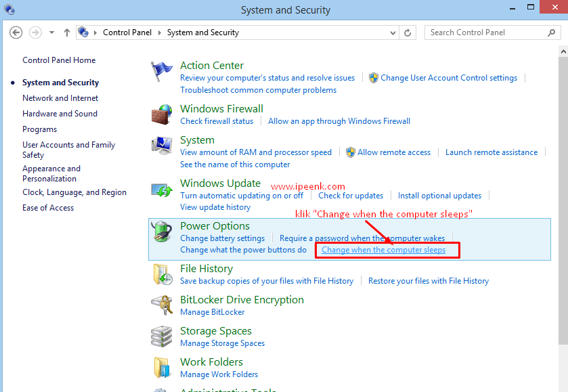Click the UAC shield beside Change User Account Control settings
The image size is (568, 392).
[x=374, y=78]
